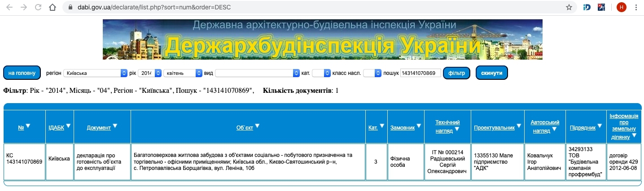Click the Підрядник header link
This screenshot has width=644, height=191.
coord(583,128)
